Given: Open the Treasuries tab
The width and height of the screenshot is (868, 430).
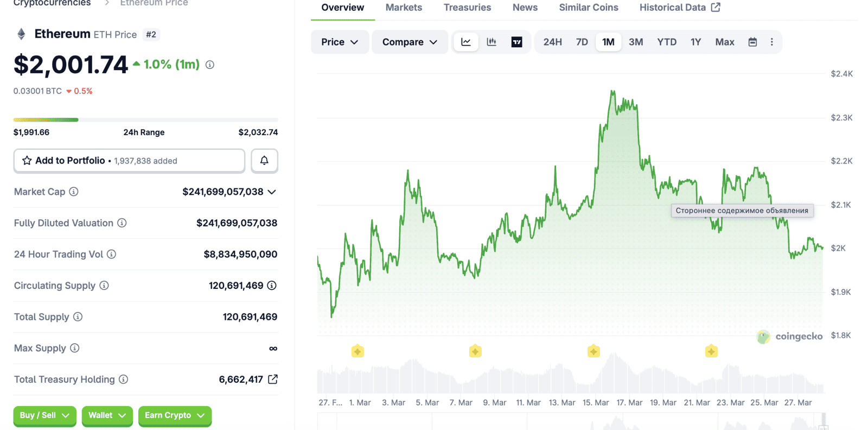Looking at the screenshot, I should 467,8.
